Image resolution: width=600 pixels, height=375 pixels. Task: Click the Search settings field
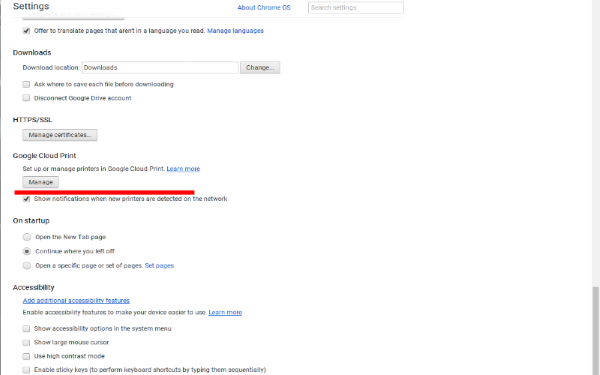pos(355,8)
